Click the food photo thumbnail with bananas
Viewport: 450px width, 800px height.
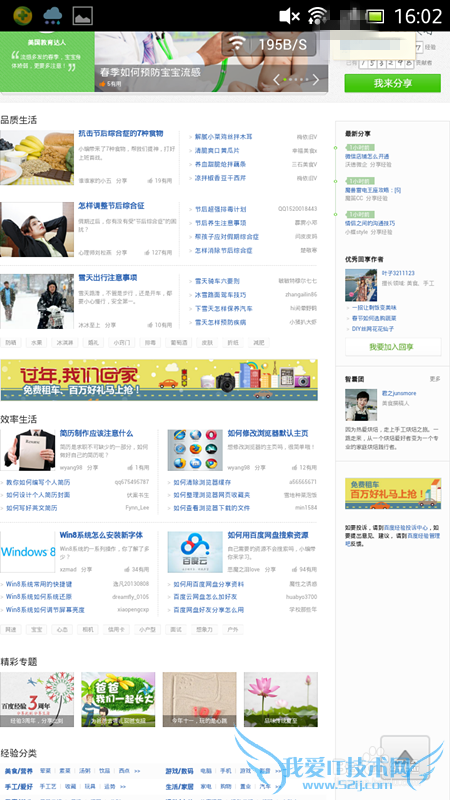point(37,158)
